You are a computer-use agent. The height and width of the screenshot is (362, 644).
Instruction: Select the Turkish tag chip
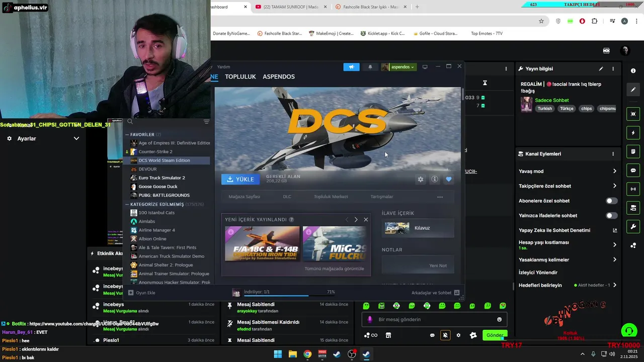(544, 109)
